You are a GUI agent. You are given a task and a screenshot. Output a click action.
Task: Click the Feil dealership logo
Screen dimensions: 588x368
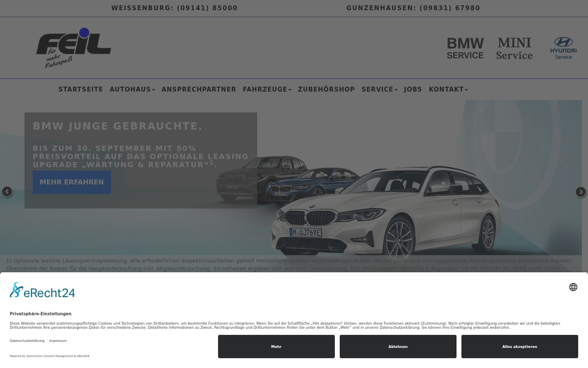click(73, 48)
